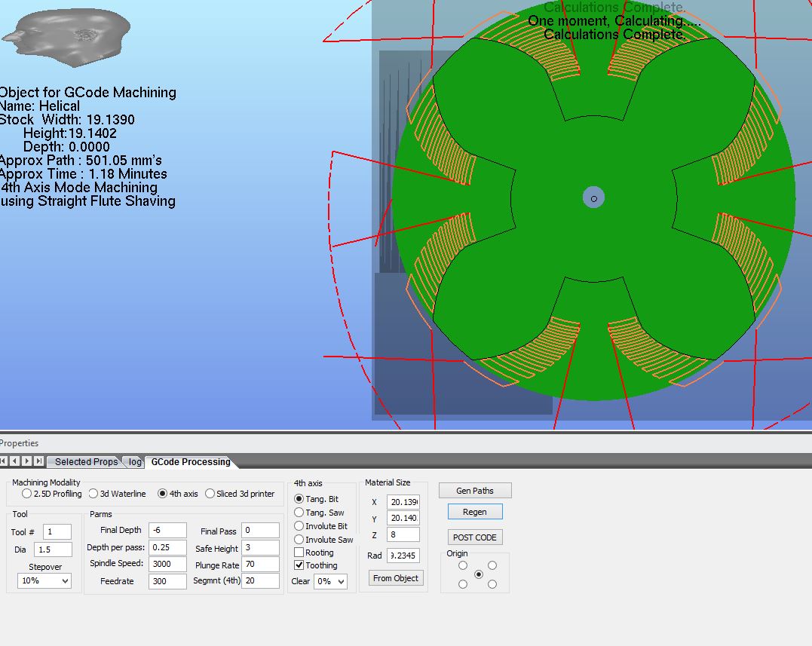Screen dimensions: 812x646
Task: Click the POST CODE button
Action: (x=475, y=537)
